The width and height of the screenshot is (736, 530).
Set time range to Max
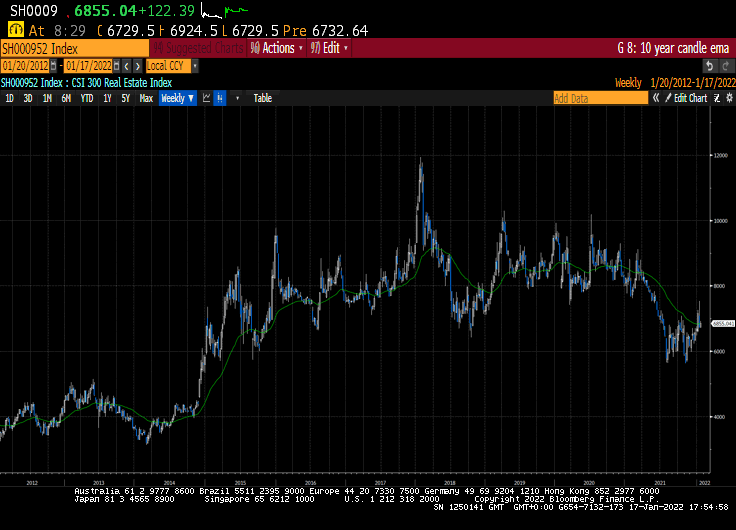click(146, 98)
